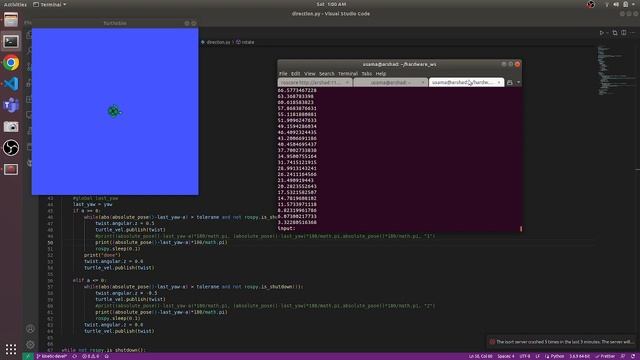Open the terminal tab list dropdown arrow
640x360 pixels.
518,82
